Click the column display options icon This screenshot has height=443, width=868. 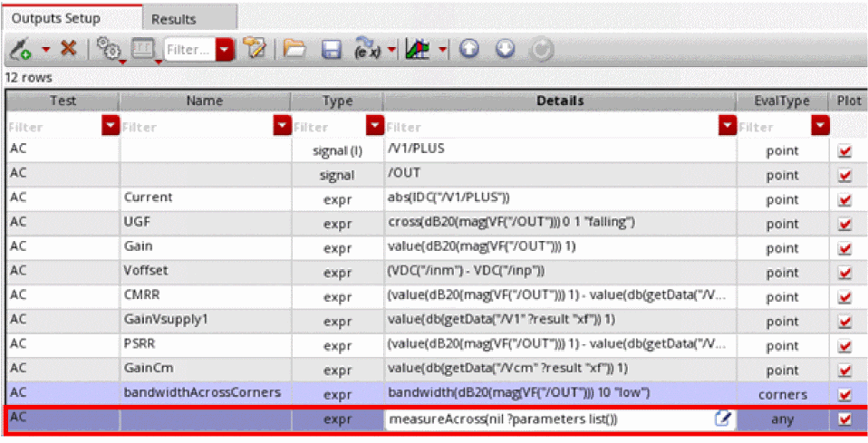pos(144,49)
